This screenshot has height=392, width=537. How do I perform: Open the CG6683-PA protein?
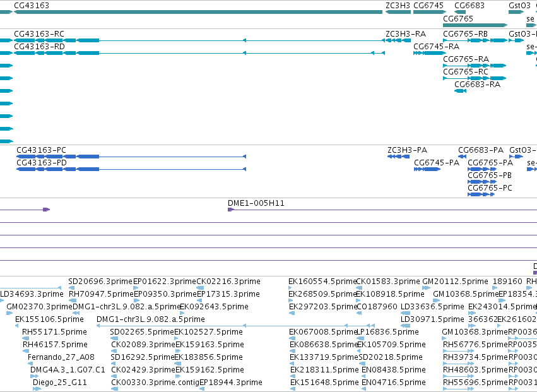click(481, 150)
